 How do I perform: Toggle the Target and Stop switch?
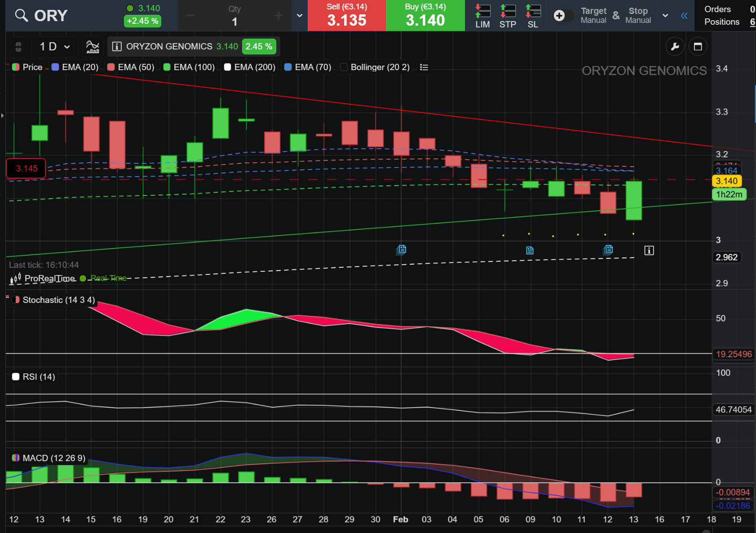[x=564, y=16]
